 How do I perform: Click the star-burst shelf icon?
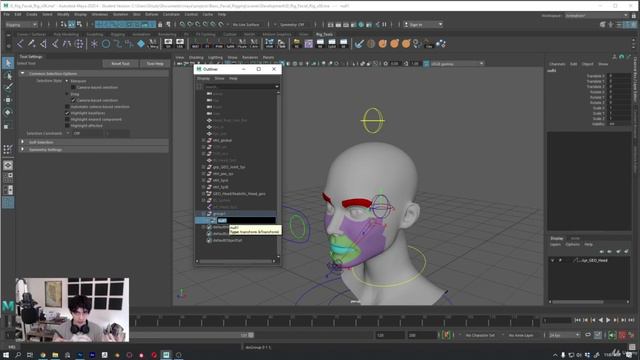[94, 44]
